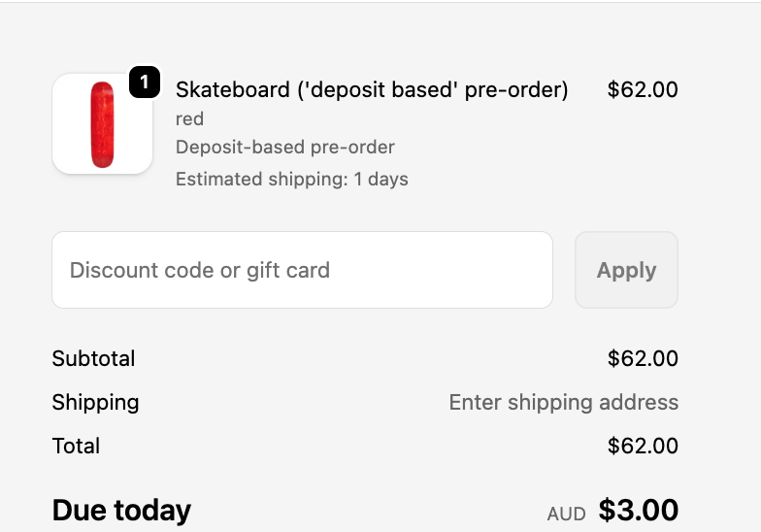Select the 'red' variant label

pyautogui.click(x=189, y=118)
